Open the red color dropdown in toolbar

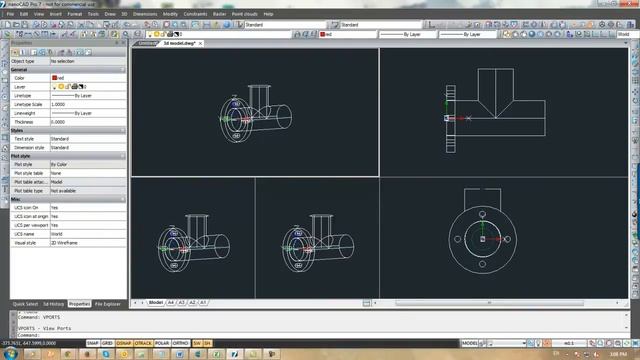(348, 35)
